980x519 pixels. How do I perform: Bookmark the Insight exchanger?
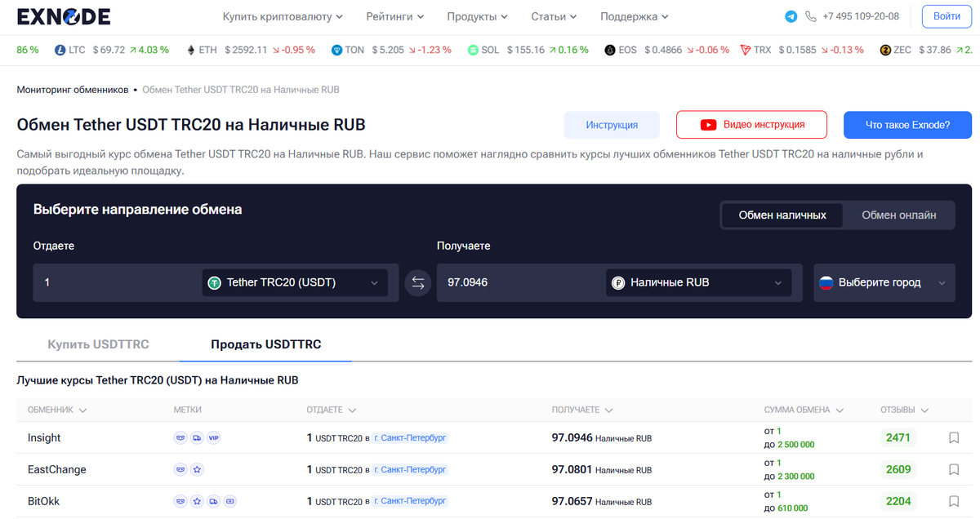click(954, 437)
